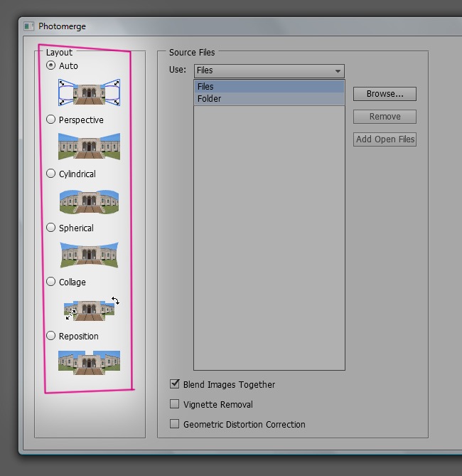Enable the Collage layout radio button
Viewport: 462px width, 476px height.
click(50, 282)
